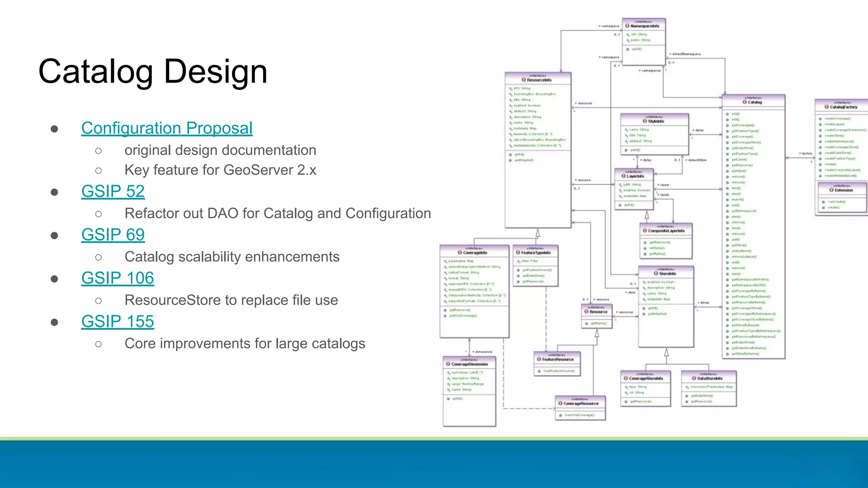Select the StoreInfo interface icon
Screen dimensions: 868x488
pos(656,274)
